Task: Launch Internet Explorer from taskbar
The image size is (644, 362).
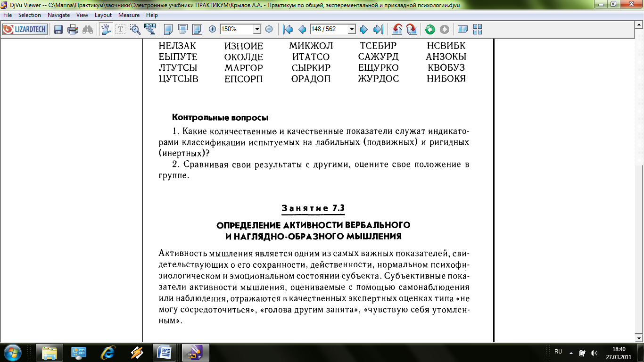Action: tap(108, 353)
